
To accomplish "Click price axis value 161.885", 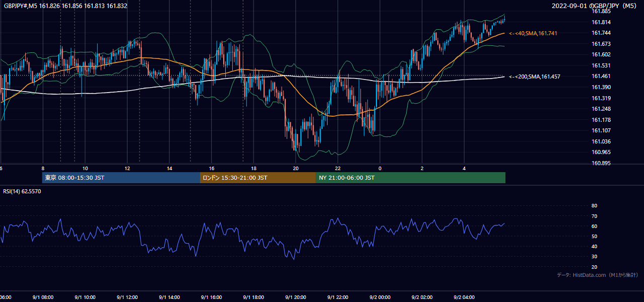I will coord(601,12).
